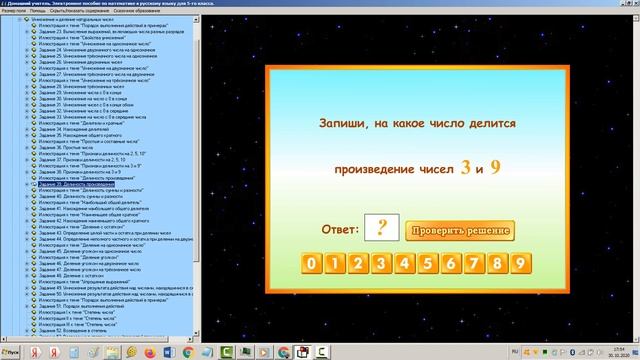Click digit 2 button
The width and height of the screenshot is (640, 360).
coord(358,263)
